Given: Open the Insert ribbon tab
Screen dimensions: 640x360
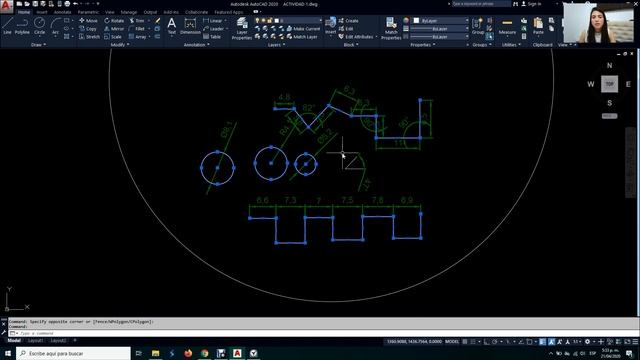Looking at the screenshot, I should pos(42,12).
